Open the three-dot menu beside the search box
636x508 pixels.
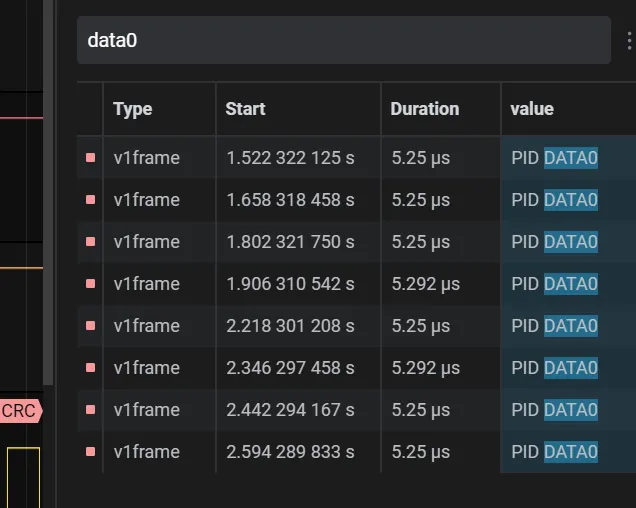(x=629, y=41)
